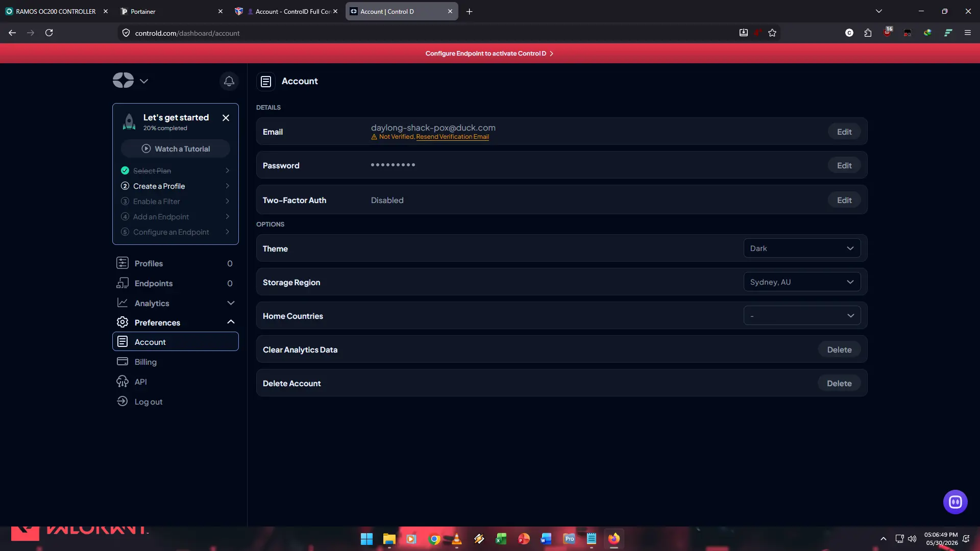Show hidden system tray icons
The image size is (980, 551).
tap(883, 539)
